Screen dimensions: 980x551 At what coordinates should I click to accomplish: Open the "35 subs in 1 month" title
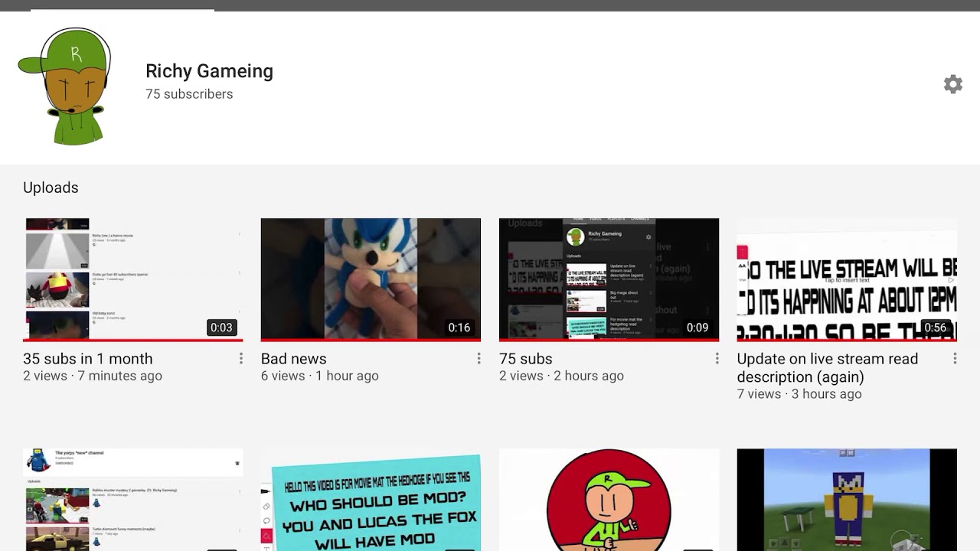click(88, 359)
